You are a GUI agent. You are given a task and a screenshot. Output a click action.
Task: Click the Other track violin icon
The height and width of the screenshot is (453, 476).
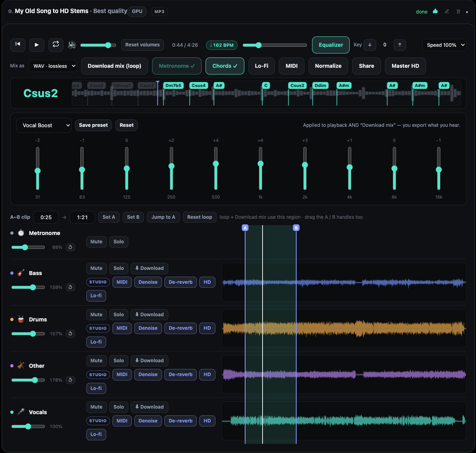[x=21, y=366]
